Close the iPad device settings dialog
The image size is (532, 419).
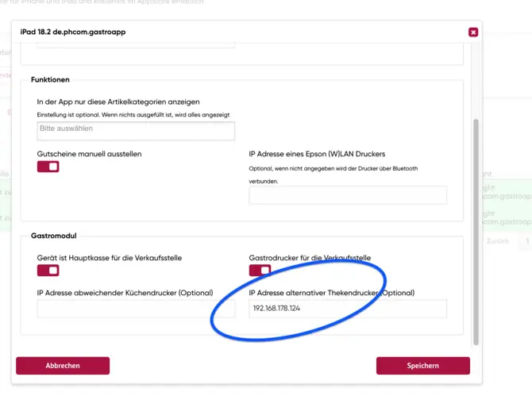coord(473,33)
